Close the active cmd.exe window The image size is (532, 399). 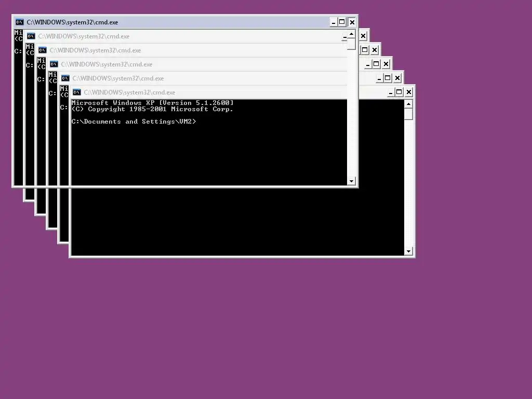pos(352,22)
